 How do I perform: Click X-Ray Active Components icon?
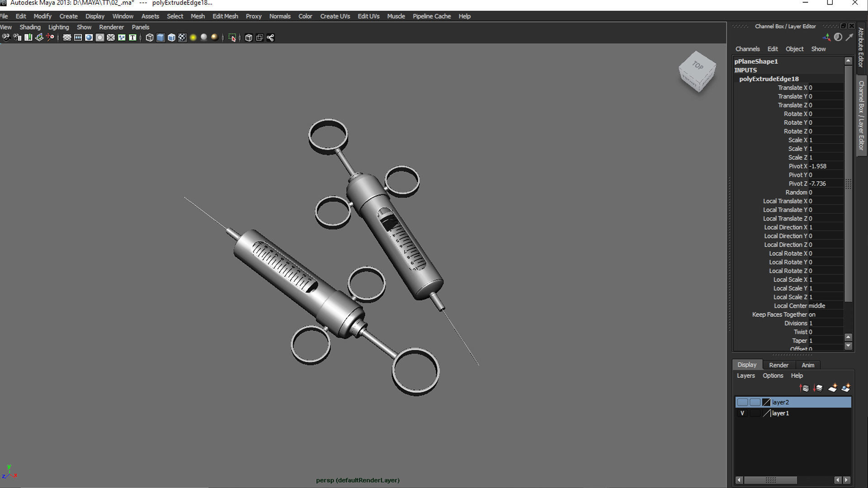tap(259, 38)
